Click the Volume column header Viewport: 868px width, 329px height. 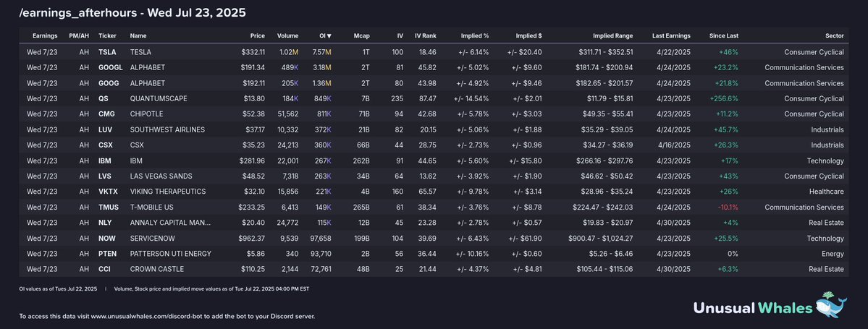[x=288, y=36]
